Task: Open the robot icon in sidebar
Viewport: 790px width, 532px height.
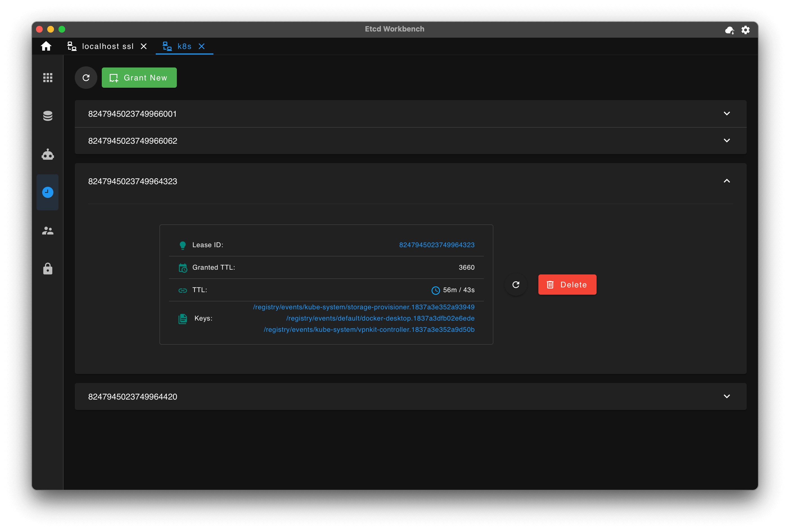Action: coord(48,155)
